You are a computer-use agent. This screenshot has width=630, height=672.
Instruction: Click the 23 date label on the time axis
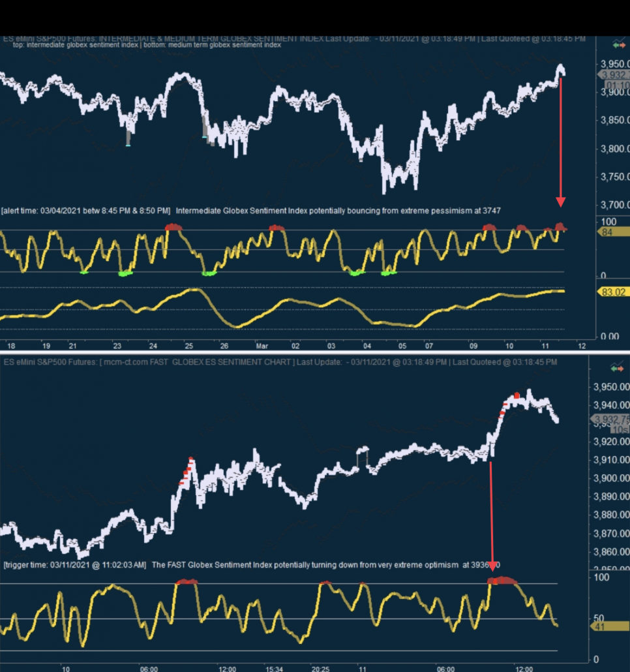[117, 346]
